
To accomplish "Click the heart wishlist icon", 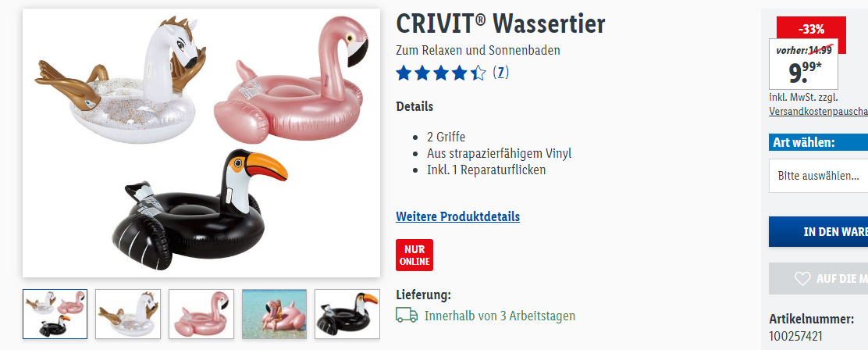I will (802, 279).
